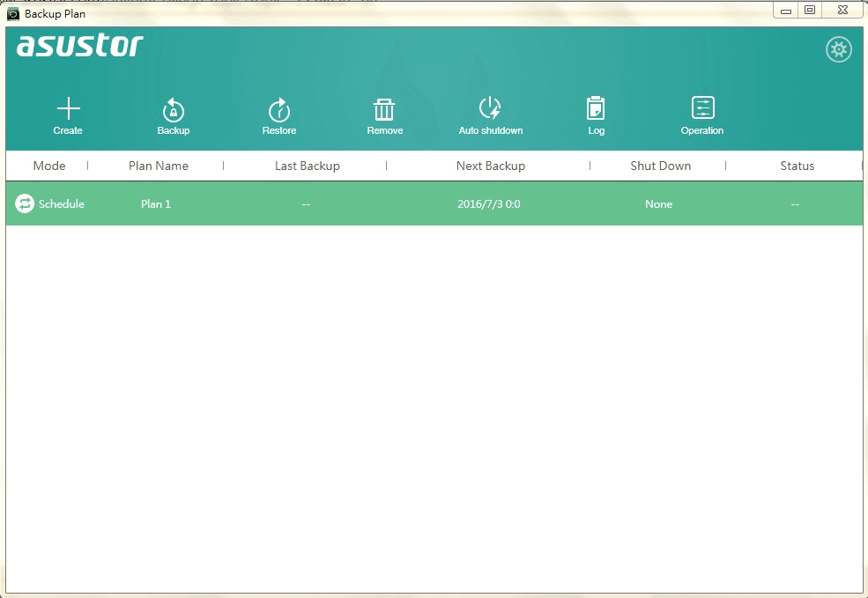
Task: Open the Auto shutdown settings
Action: [x=490, y=109]
